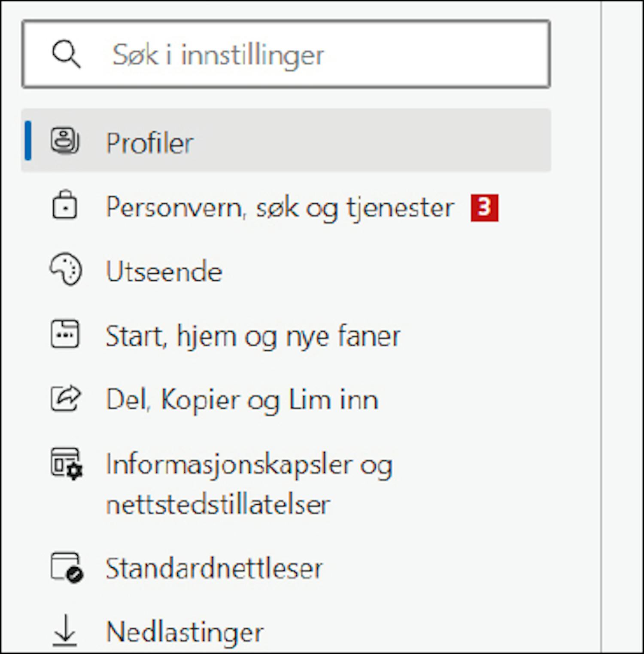Click the Profiler profile card icon
Viewport: 644px width, 654px height.
[65, 141]
